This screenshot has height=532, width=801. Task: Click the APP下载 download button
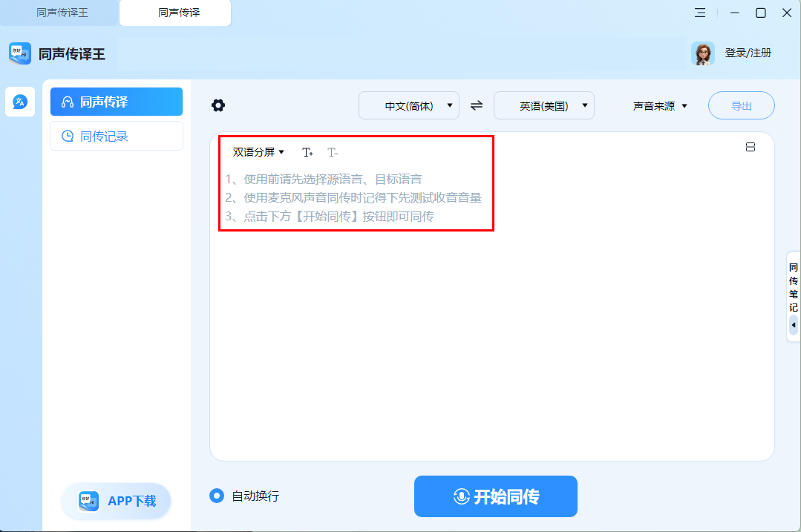(x=117, y=501)
